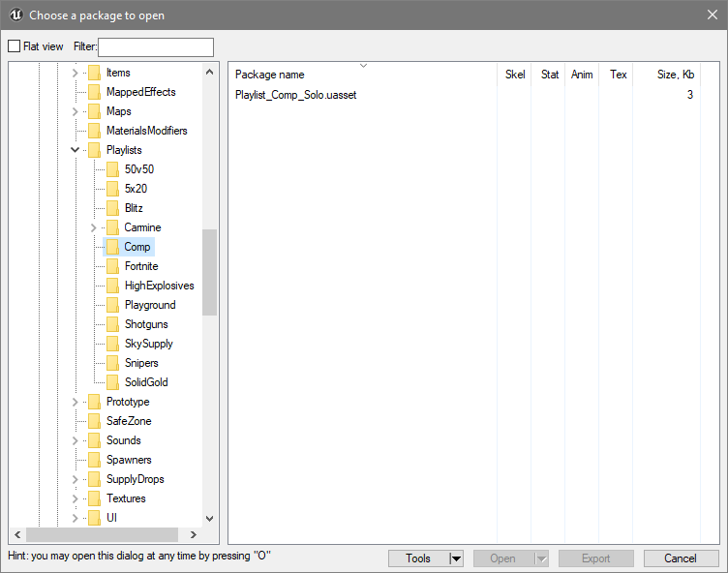Select the Playlist_Comp_Solo.uasset package
Screen dimensions: 728x573
[x=295, y=95]
